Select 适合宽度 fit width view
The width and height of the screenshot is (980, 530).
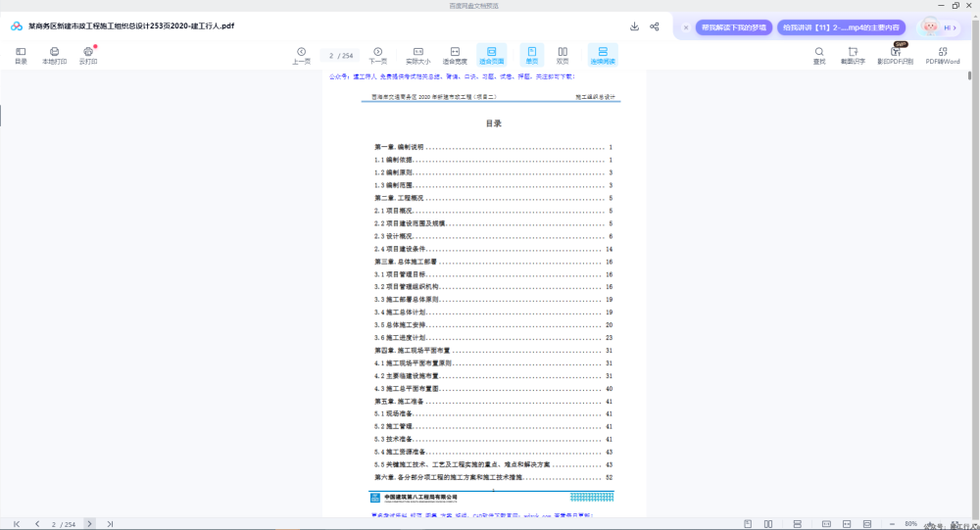click(x=455, y=56)
